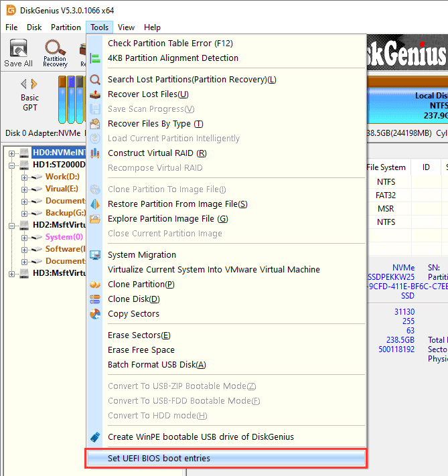Click the Clone Disk icon

click(x=95, y=299)
